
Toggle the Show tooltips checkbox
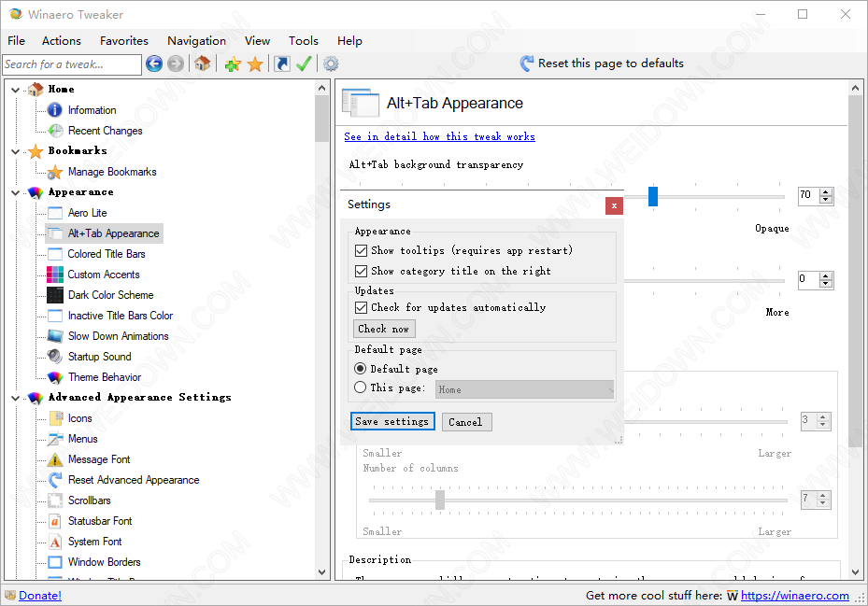[x=361, y=250]
